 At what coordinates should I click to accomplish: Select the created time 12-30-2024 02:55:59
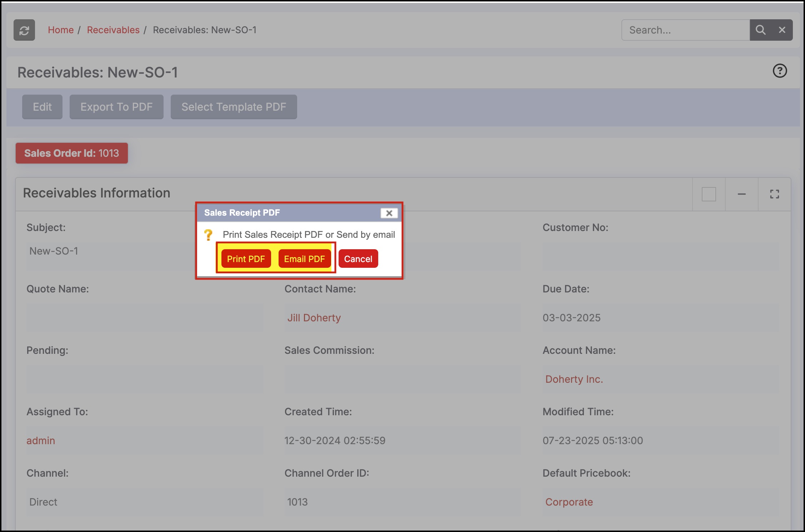(x=335, y=441)
